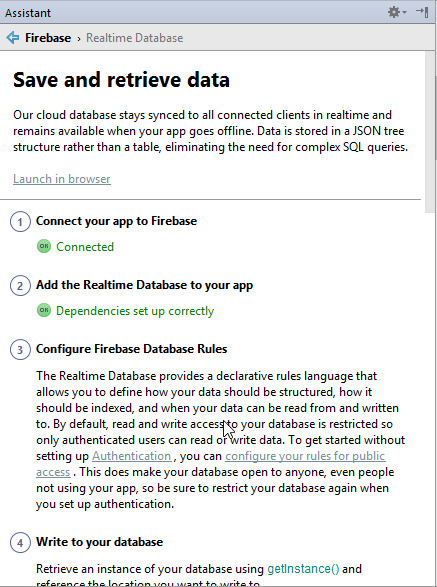Click the step 1 circle icon
437x587 pixels.
coord(20,222)
